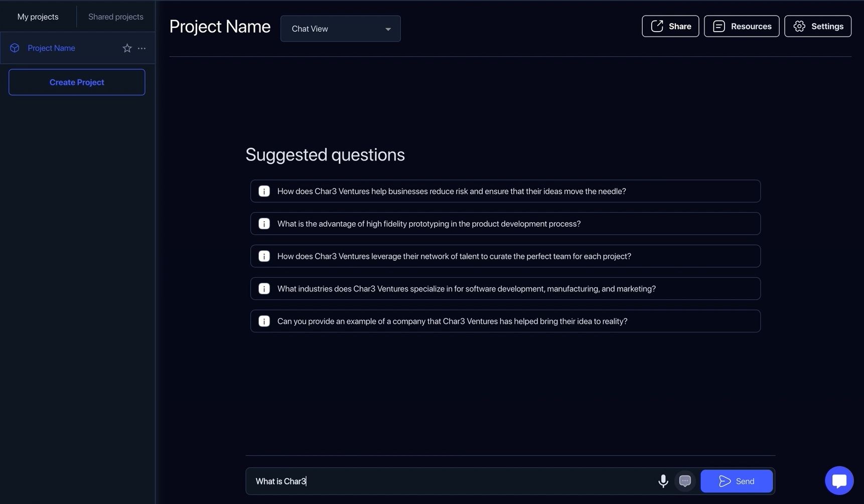
Task: Click the speech bubble icon beside Send
Action: pyautogui.click(x=685, y=481)
